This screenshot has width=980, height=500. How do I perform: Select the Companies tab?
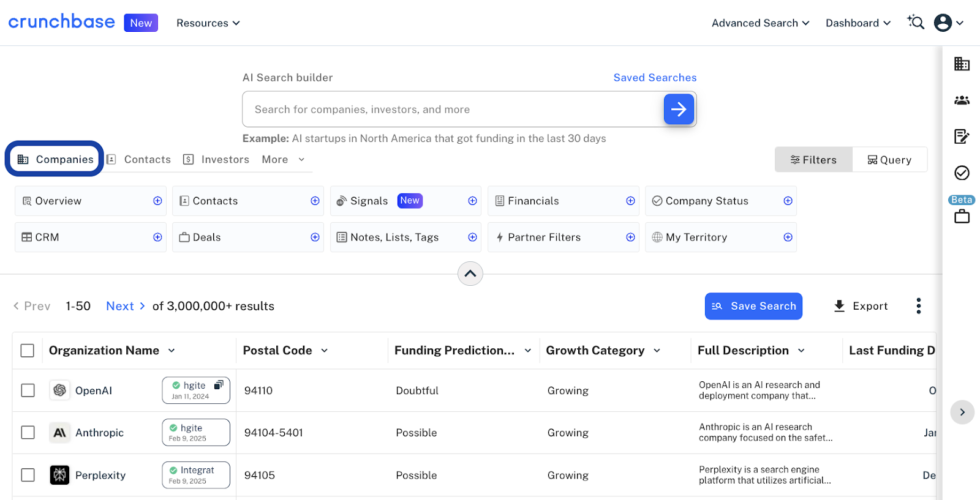pyautogui.click(x=55, y=159)
